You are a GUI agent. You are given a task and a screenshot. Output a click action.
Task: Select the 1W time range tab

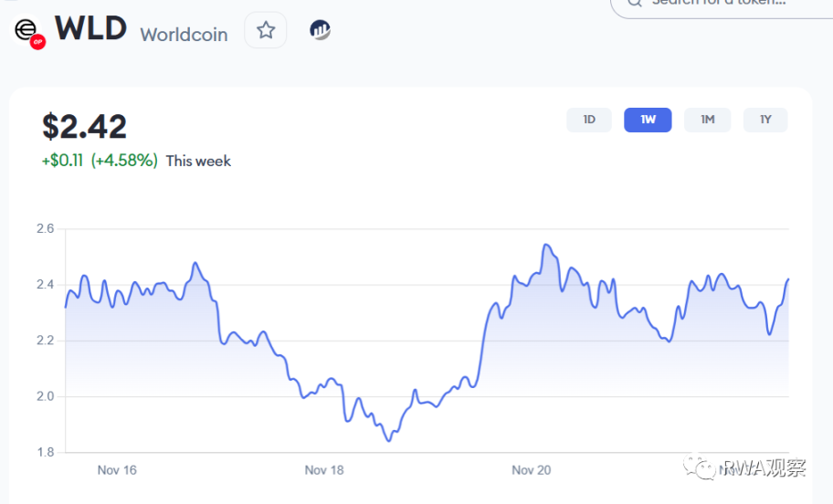coord(648,120)
